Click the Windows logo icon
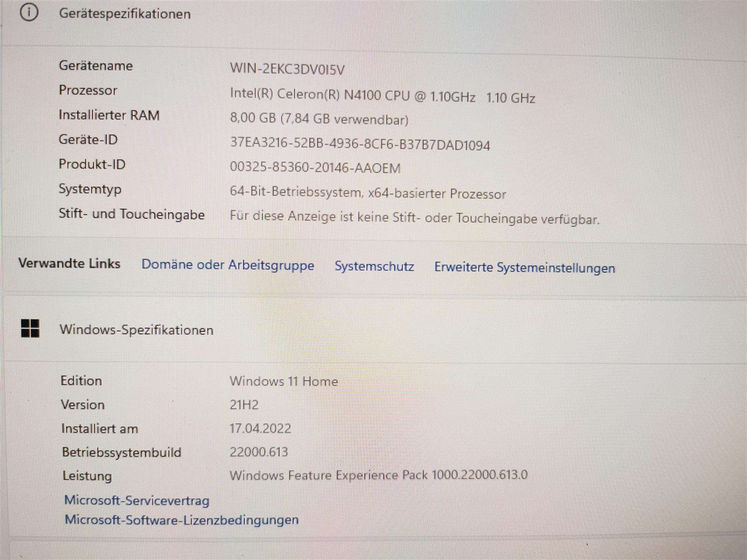The image size is (747, 560). point(30,328)
